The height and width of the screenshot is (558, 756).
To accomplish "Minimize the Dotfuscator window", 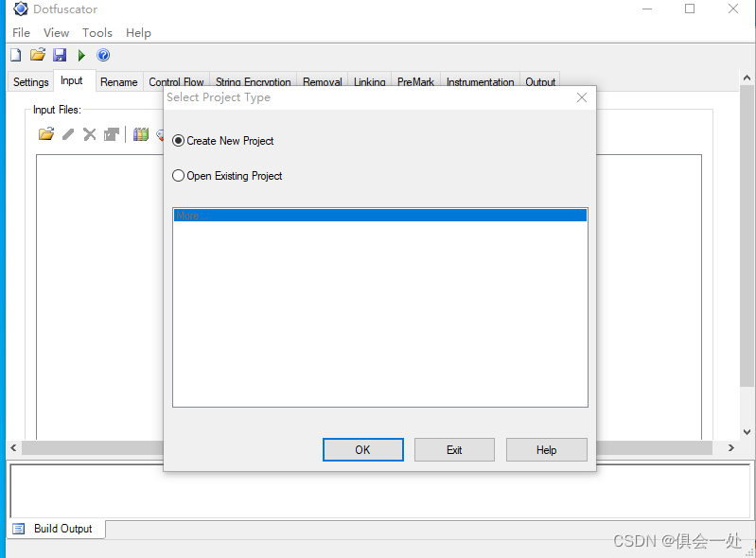I will click(647, 9).
